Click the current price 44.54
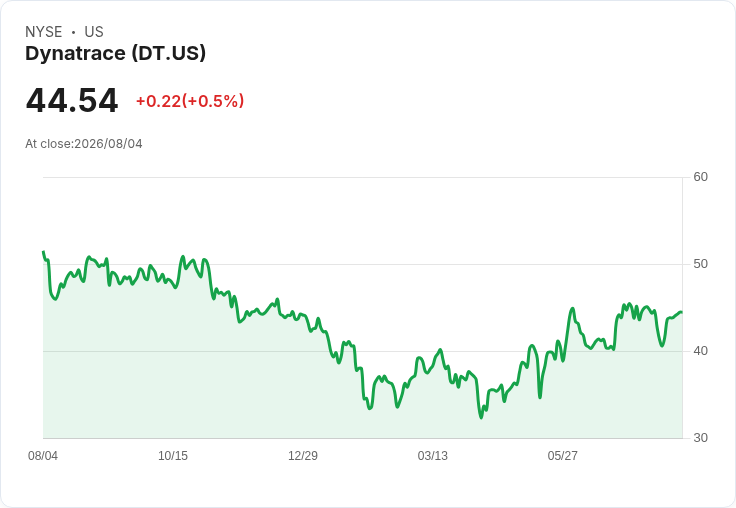 point(72,100)
